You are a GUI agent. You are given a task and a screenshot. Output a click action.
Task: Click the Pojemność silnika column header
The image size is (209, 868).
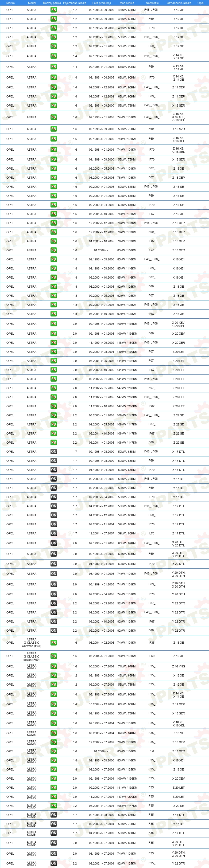75,3
